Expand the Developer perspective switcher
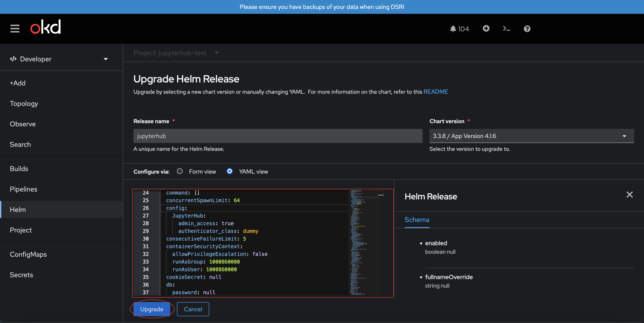Image resolution: width=644 pixels, height=323 pixels. 59,59
